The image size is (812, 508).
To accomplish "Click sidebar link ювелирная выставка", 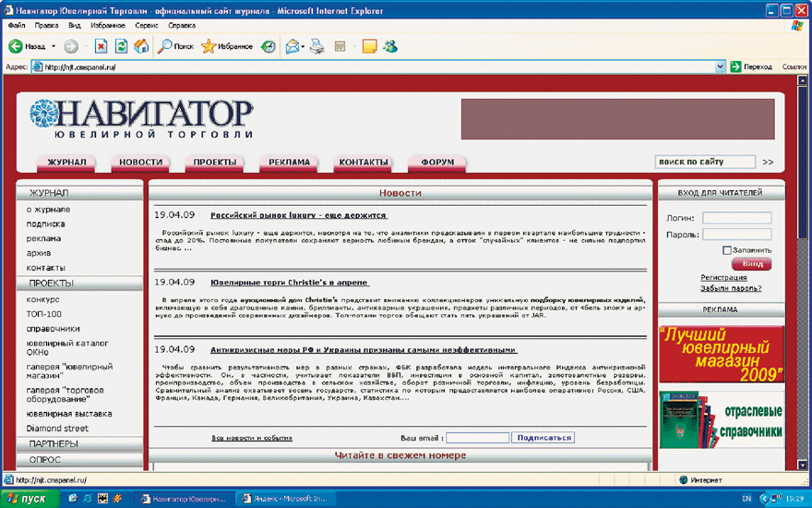I will [69, 414].
